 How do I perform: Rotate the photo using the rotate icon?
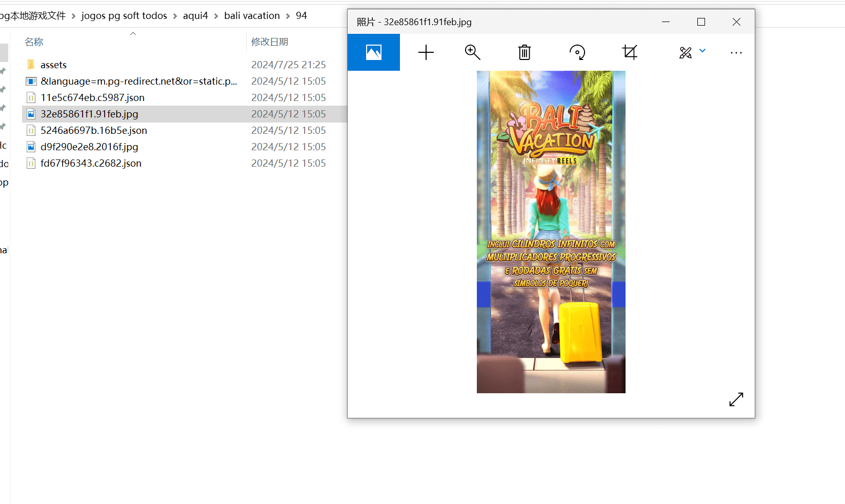(577, 52)
